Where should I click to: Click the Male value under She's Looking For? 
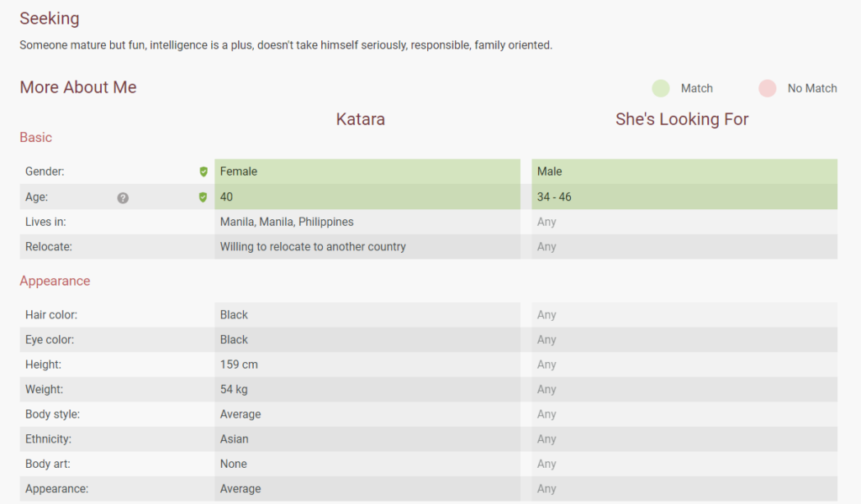point(550,171)
